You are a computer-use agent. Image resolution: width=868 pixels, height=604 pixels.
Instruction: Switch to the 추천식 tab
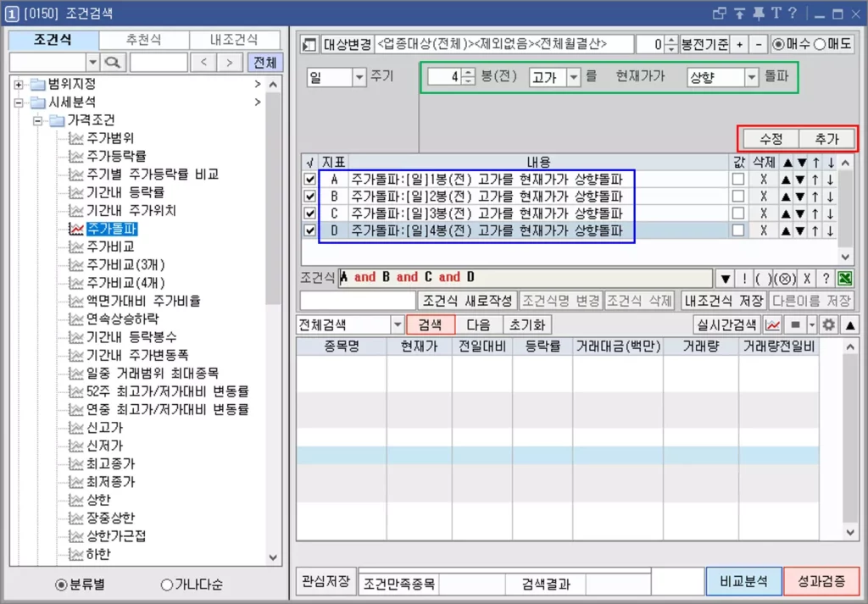(x=144, y=40)
